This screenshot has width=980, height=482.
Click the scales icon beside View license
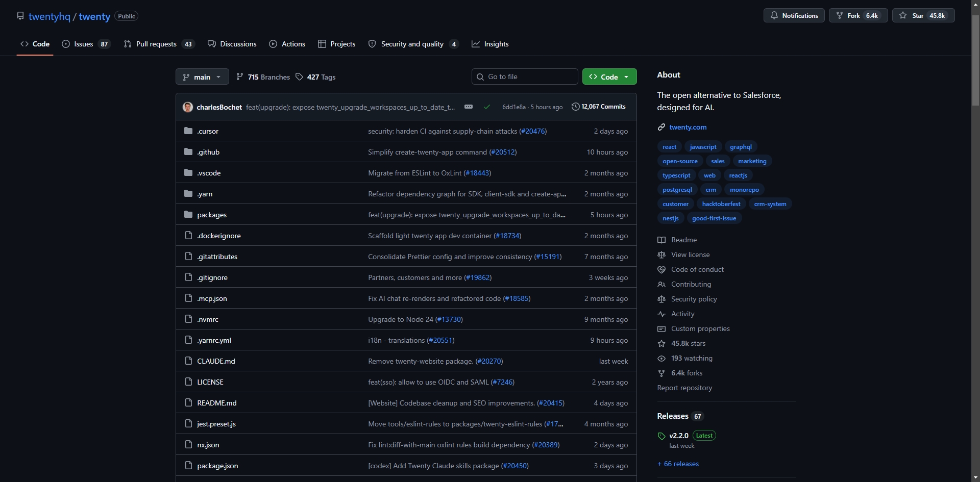(x=661, y=255)
